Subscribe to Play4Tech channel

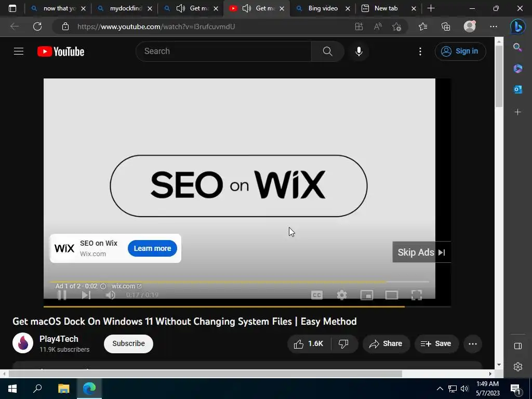tap(128, 343)
